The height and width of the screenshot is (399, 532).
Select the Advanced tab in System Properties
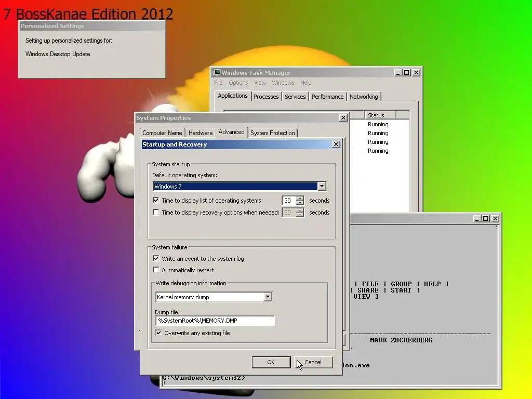(x=231, y=132)
